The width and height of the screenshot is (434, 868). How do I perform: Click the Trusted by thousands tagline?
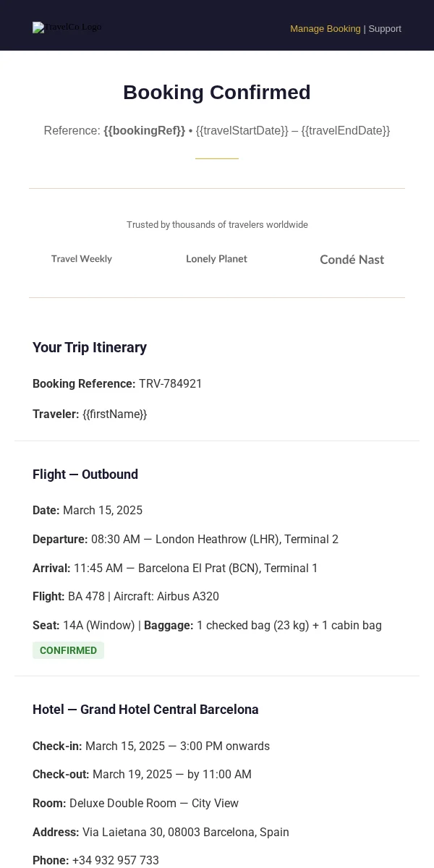[217, 225]
